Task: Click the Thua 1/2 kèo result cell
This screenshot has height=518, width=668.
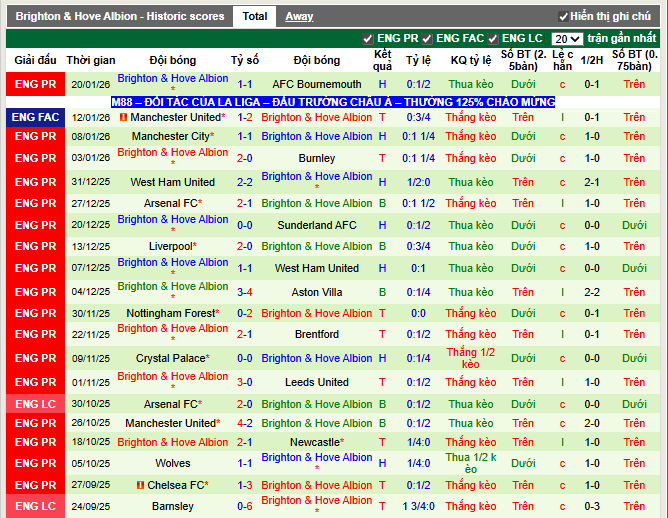Action: coord(471,463)
